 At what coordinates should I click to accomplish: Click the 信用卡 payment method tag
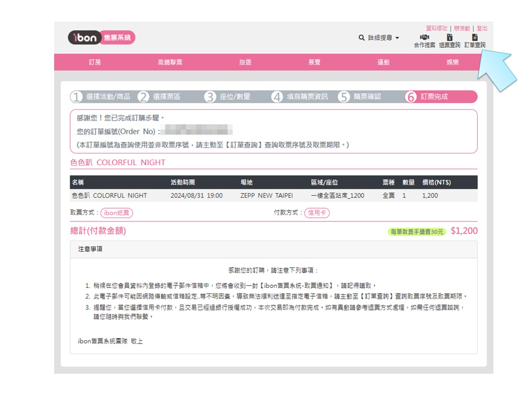(317, 213)
